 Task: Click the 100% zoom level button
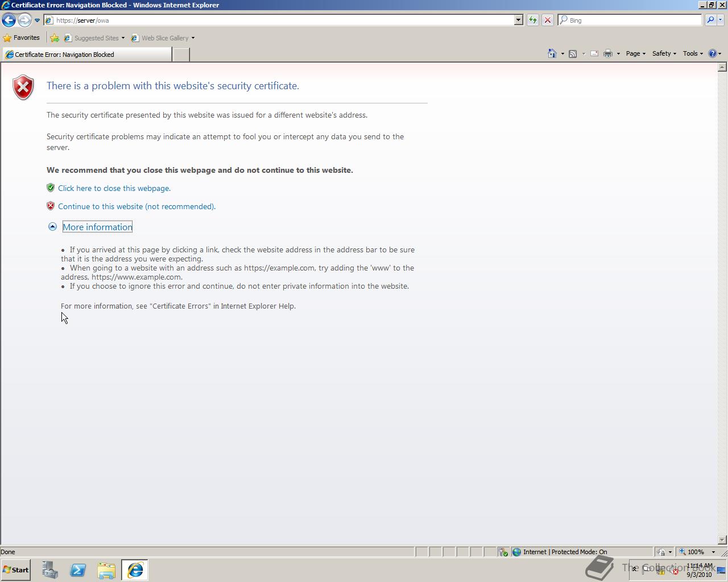(692, 552)
